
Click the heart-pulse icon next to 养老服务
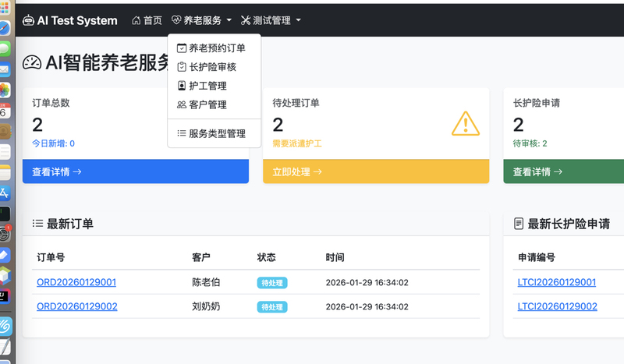[176, 20]
